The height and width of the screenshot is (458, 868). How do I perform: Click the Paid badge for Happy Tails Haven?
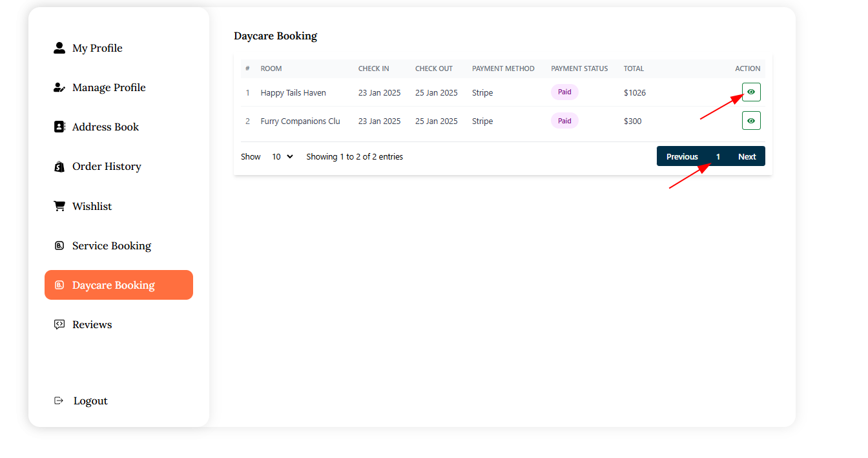click(564, 92)
